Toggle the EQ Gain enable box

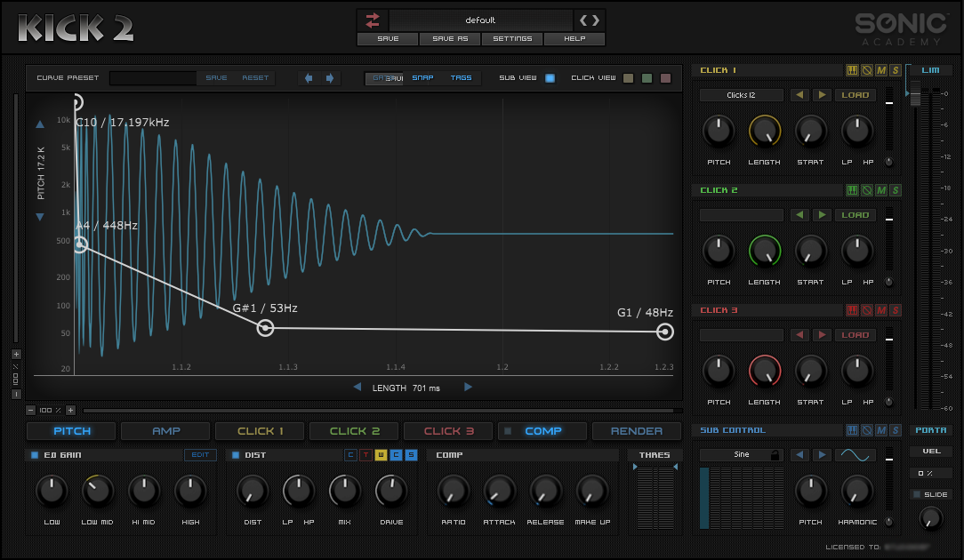pyautogui.click(x=35, y=455)
